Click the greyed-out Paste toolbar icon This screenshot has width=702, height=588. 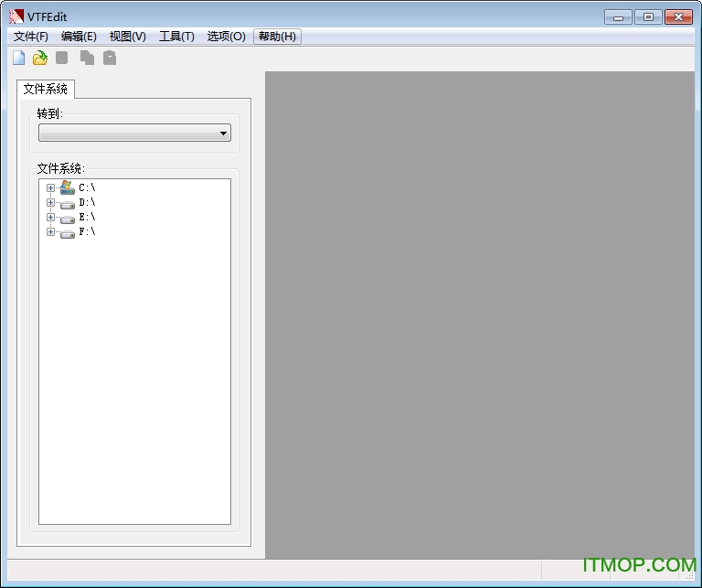coord(110,58)
